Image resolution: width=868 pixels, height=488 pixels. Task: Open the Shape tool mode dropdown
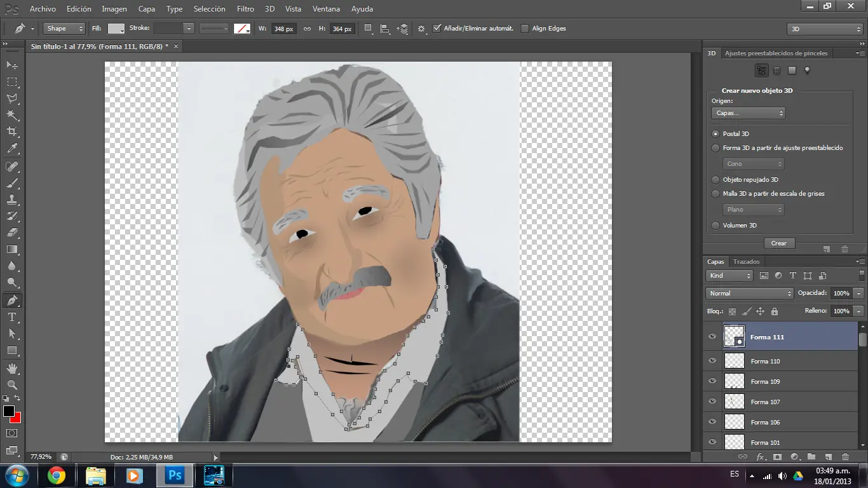point(64,29)
